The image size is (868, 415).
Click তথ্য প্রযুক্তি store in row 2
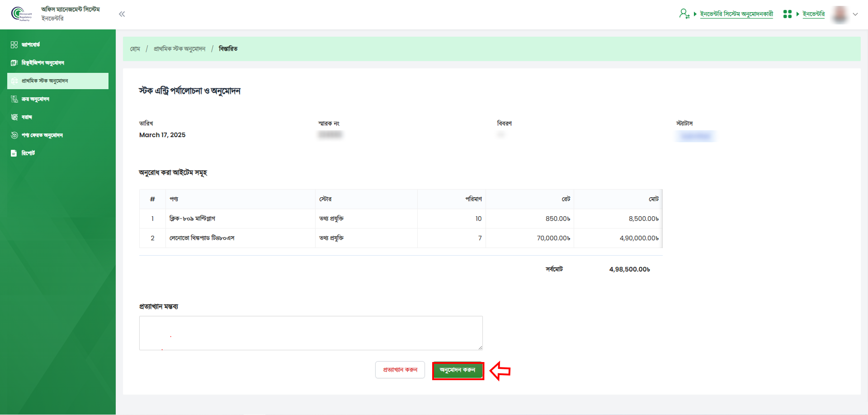point(366,238)
